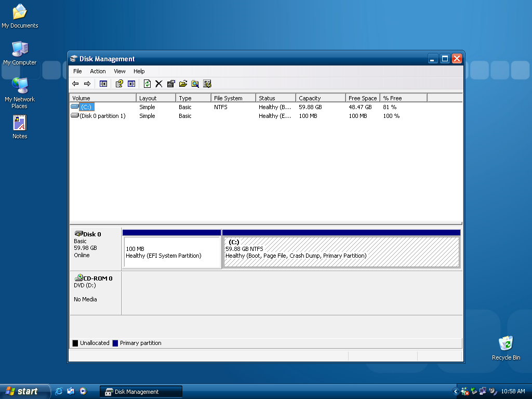
Task: Click the open folder toolbar icon
Action: tap(183, 84)
